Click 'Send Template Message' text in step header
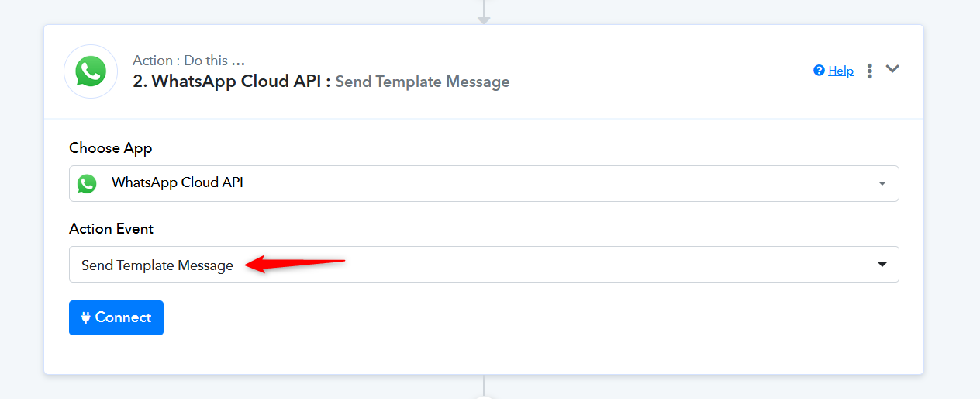The width and height of the screenshot is (980, 399). [423, 82]
